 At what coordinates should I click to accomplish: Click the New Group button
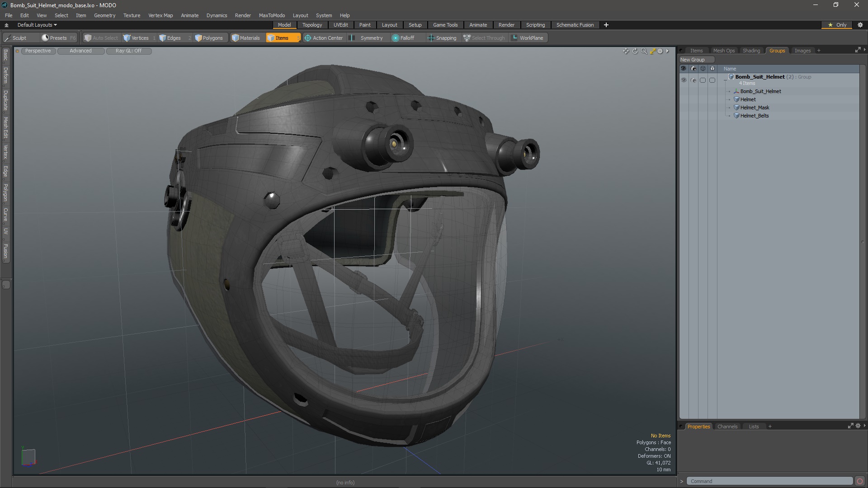click(692, 60)
